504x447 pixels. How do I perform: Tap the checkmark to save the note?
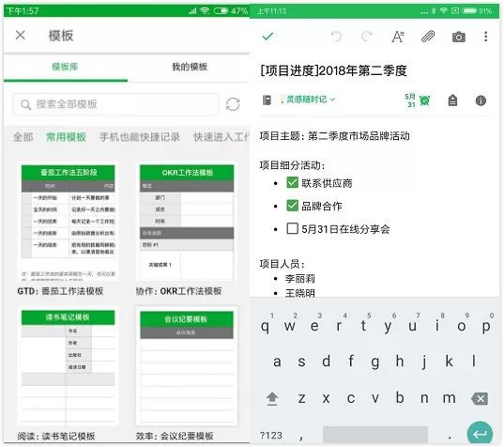pos(267,36)
